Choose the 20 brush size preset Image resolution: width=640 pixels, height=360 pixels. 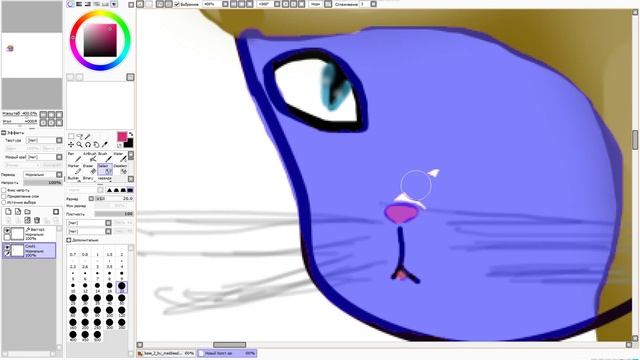(x=122, y=287)
